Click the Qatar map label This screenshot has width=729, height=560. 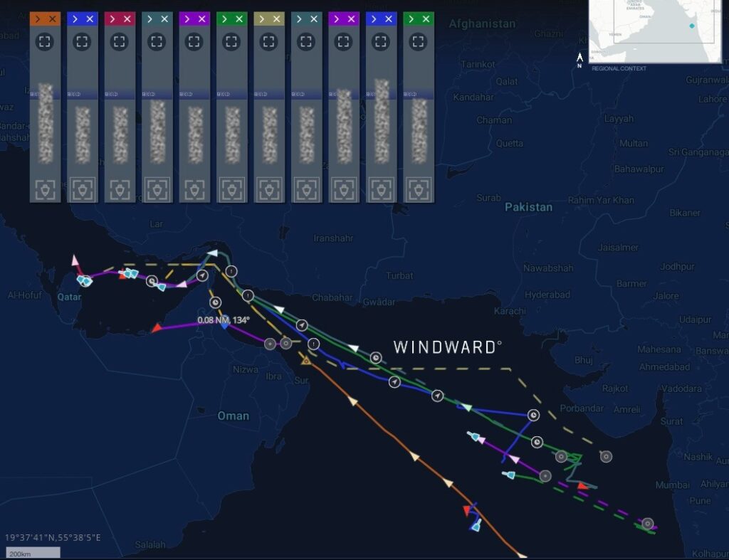[69, 297]
